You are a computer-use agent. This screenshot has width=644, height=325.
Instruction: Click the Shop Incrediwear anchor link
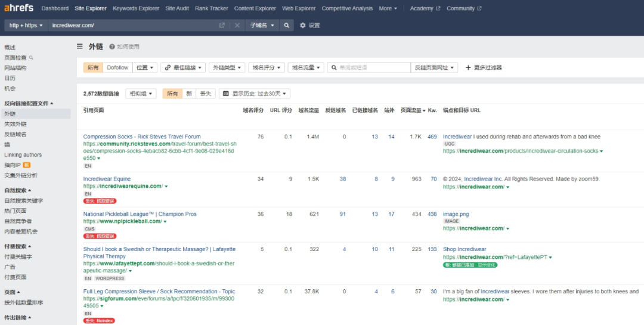click(x=465, y=249)
